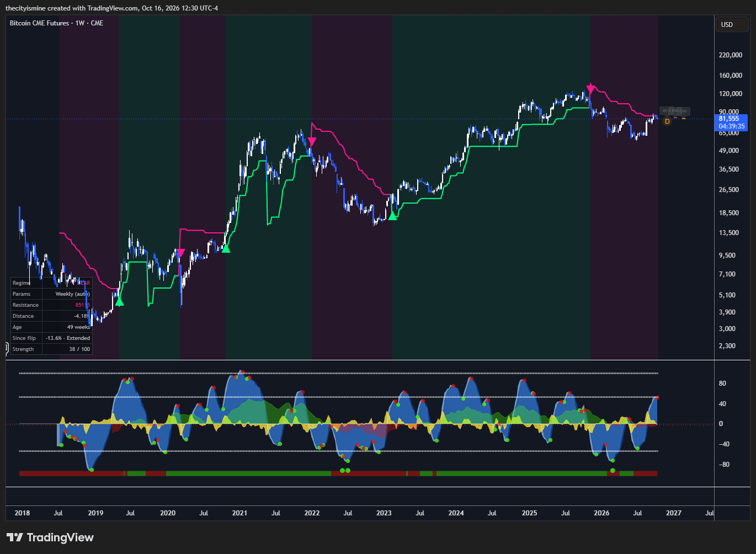The width and height of the screenshot is (756, 554).
Task: Click 2023 on the time axis
Action: click(384, 513)
